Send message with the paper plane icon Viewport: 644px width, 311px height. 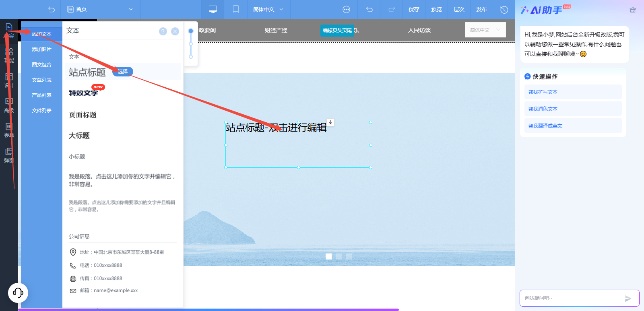point(628,299)
